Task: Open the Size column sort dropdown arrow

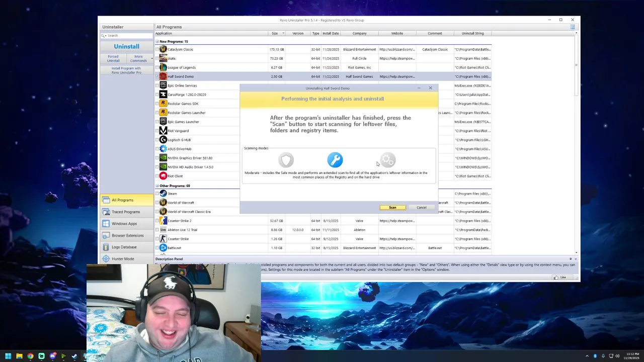Action: pos(283,33)
